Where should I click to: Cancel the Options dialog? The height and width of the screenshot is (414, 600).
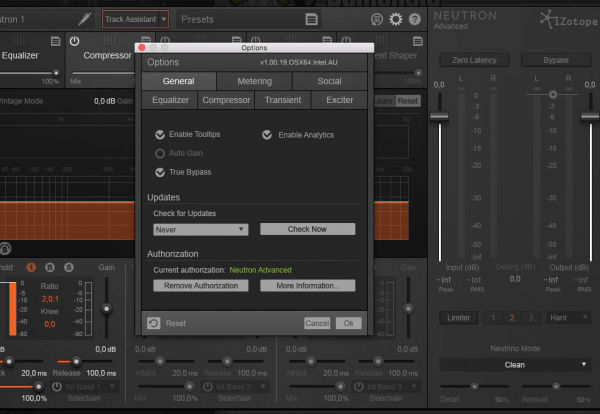click(317, 323)
